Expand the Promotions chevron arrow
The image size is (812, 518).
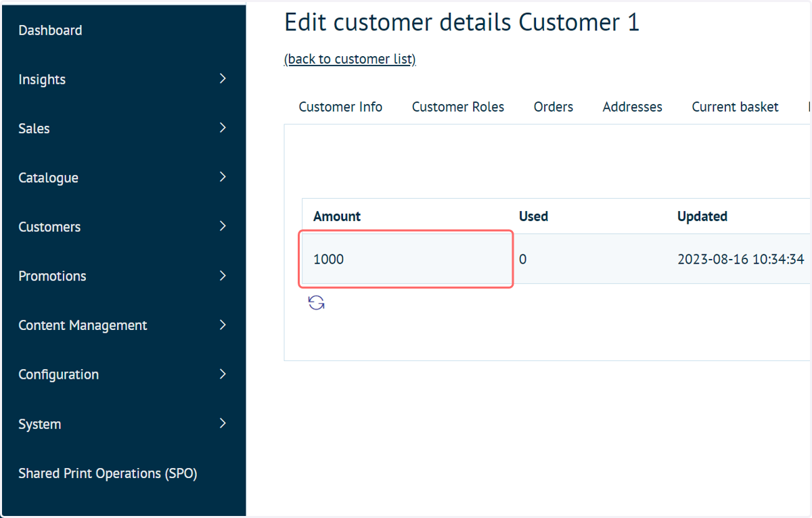223,276
